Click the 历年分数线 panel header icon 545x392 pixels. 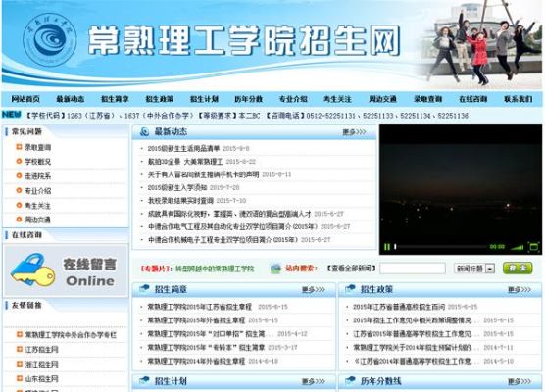[350, 380]
